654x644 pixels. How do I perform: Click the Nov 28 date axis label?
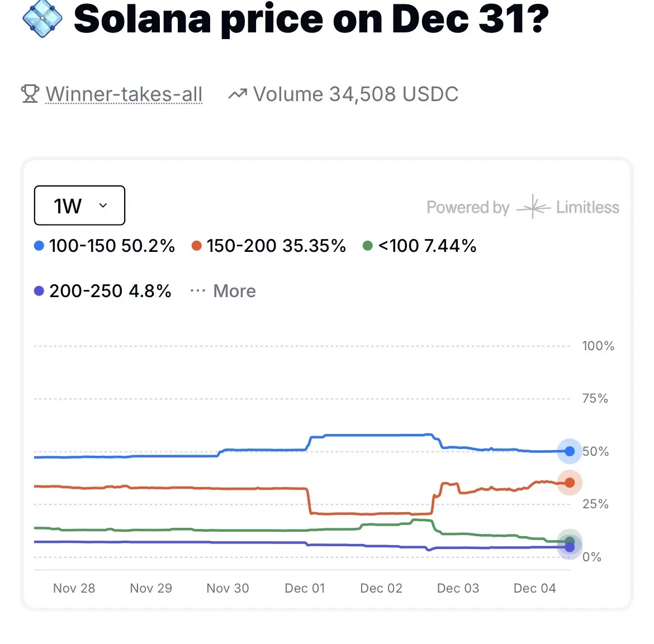pos(74,588)
